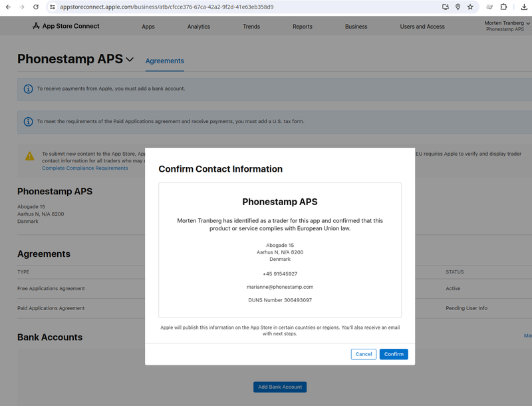Go to Trends section
The width and height of the screenshot is (532, 406).
(251, 27)
